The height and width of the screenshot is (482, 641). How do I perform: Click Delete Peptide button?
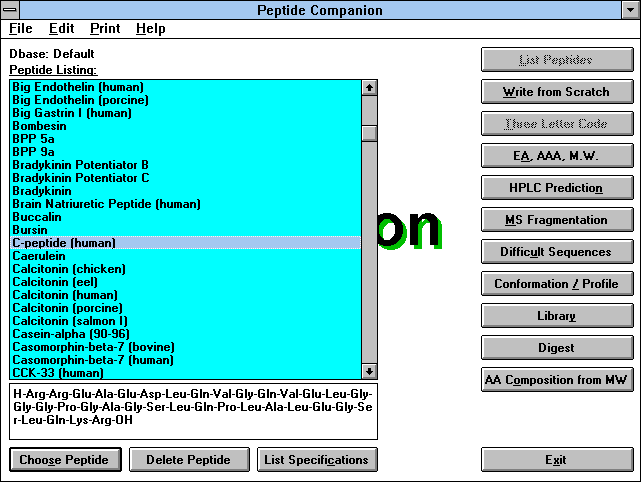189,460
